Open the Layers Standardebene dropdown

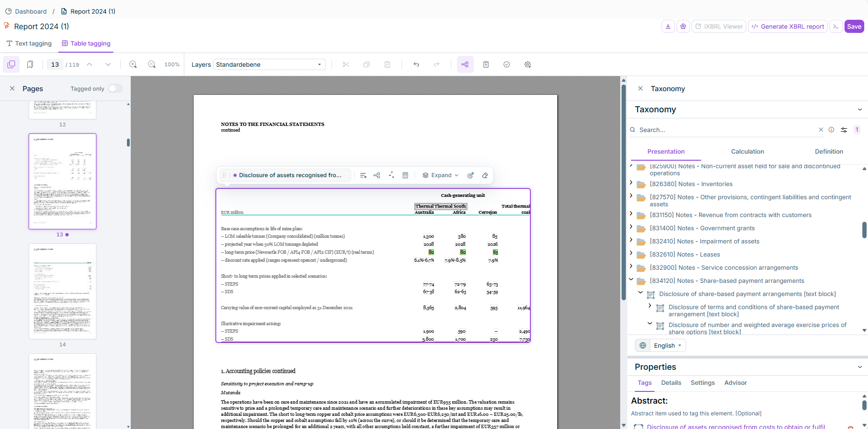click(269, 64)
